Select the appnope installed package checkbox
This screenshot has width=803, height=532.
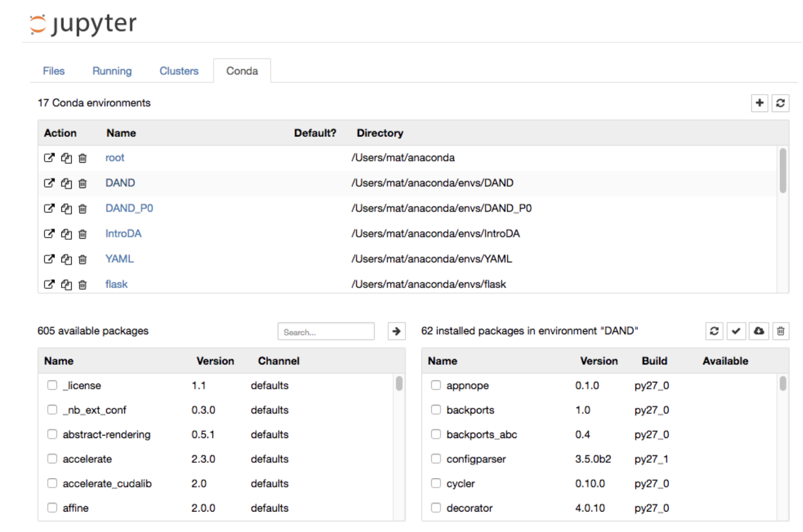coord(436,385)
